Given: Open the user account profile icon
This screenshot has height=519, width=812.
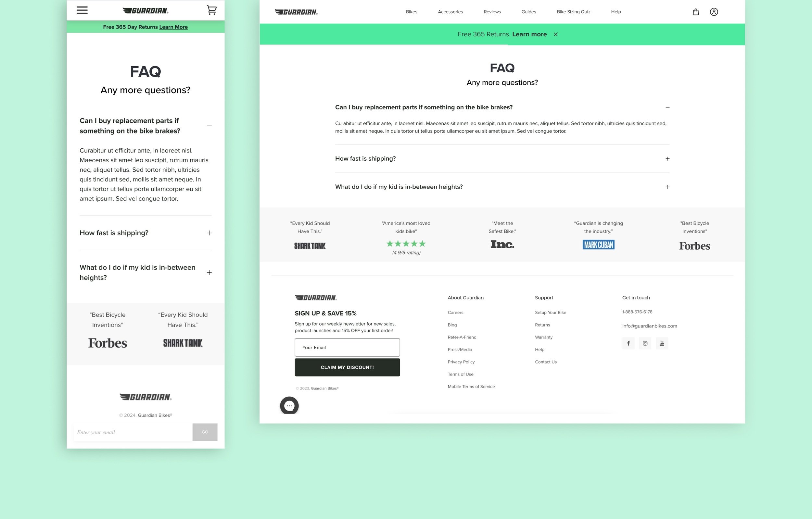Looking at the screenshot, I should pyautogui.click(x=714, y=12).
